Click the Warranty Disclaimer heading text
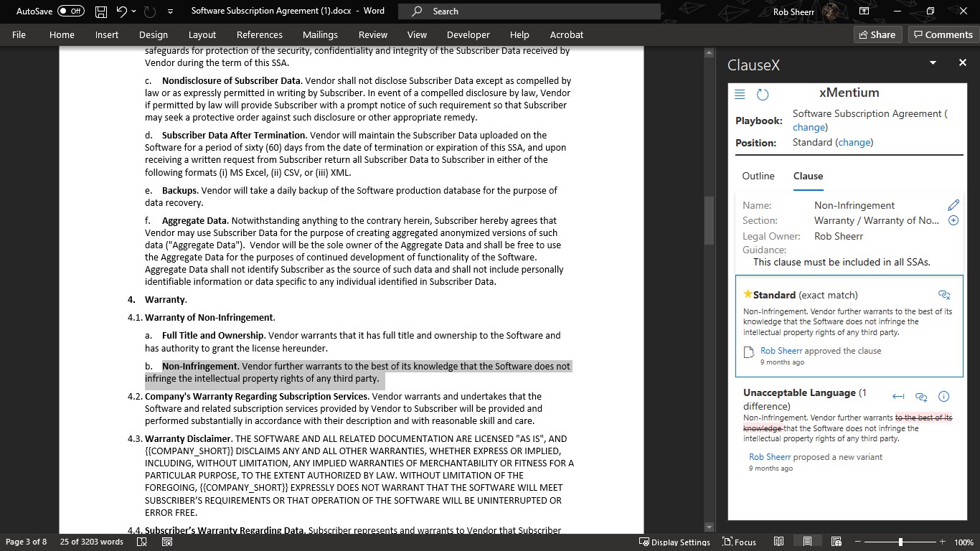 (188, 438)
